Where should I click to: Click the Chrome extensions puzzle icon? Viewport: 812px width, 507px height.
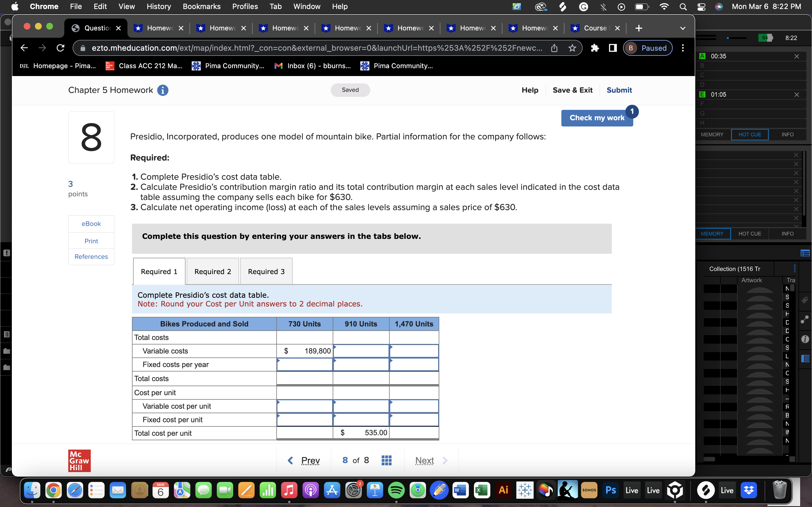[x=595, y=48]
